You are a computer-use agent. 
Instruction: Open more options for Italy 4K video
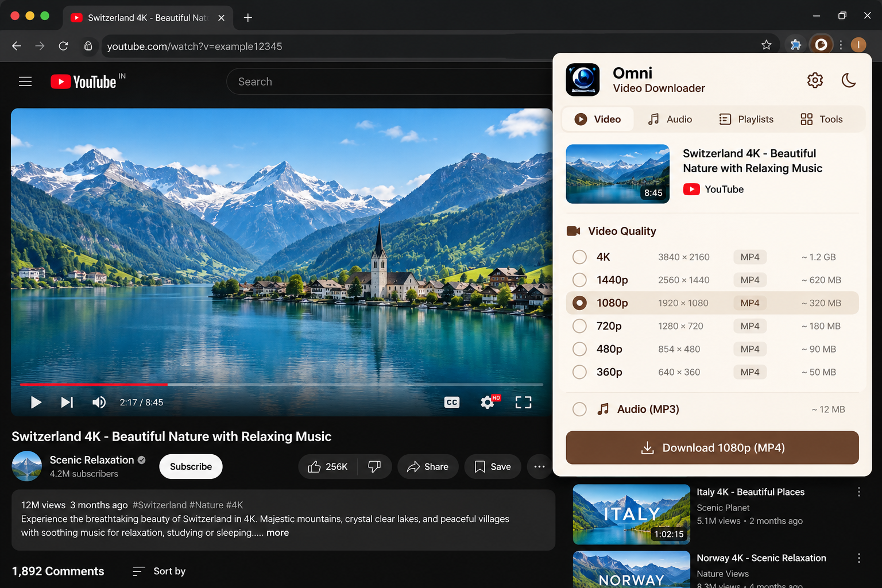[858, 492]
